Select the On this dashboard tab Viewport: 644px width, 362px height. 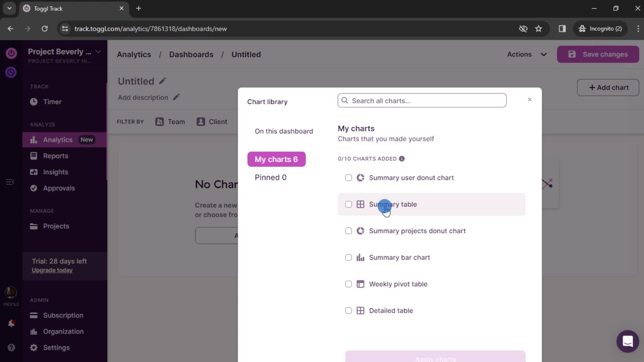(284, 131)
